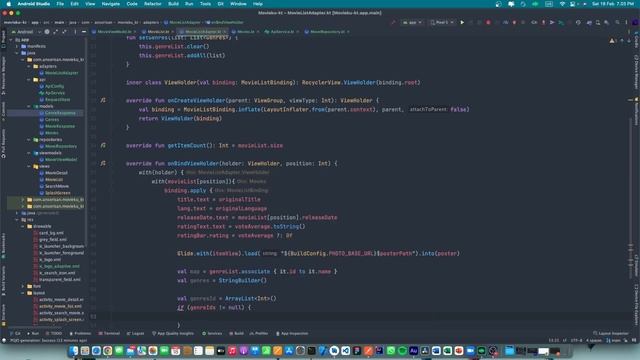Open the Android project view dropdown
640x360 pixels.
click(x=26, y=31)
